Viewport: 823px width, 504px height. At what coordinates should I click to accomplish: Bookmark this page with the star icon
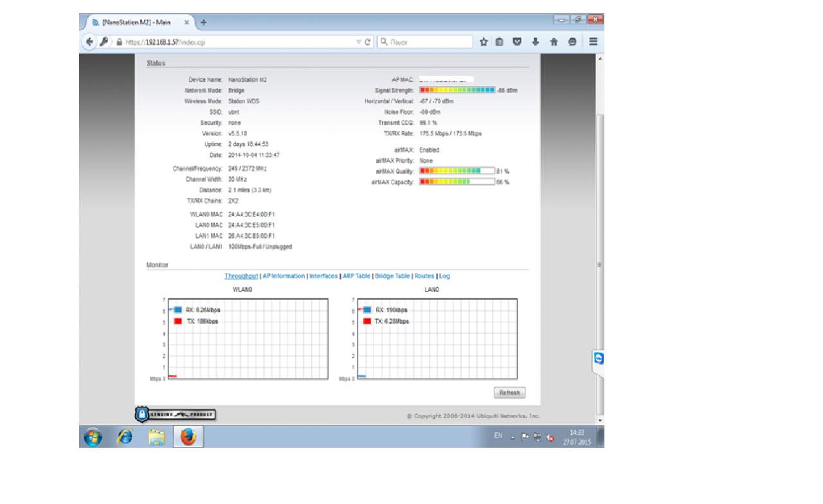(484, 42)
